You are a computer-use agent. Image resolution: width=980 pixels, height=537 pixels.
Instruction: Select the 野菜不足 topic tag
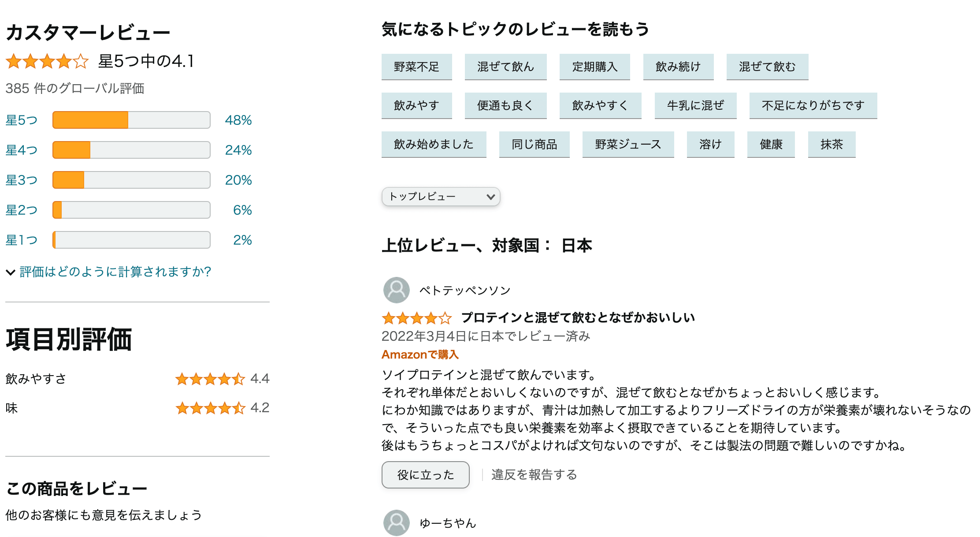click(x=416, y=67)
